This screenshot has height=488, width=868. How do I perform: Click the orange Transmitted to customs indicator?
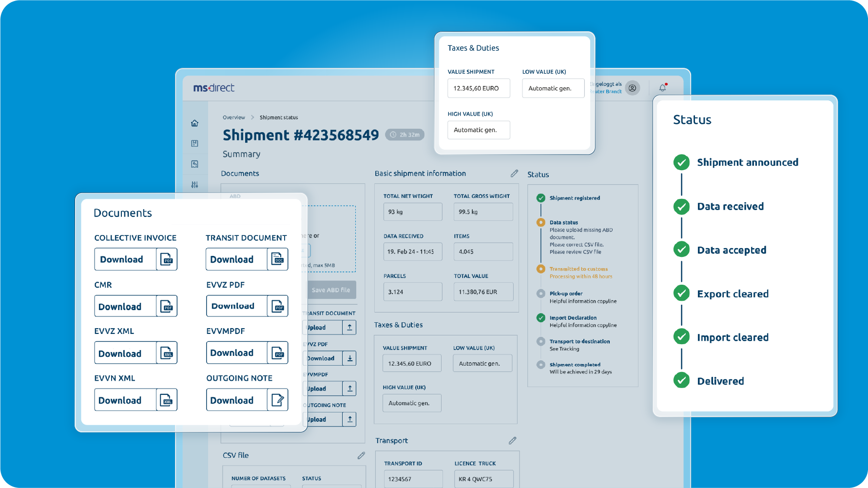tap(540, 269)
